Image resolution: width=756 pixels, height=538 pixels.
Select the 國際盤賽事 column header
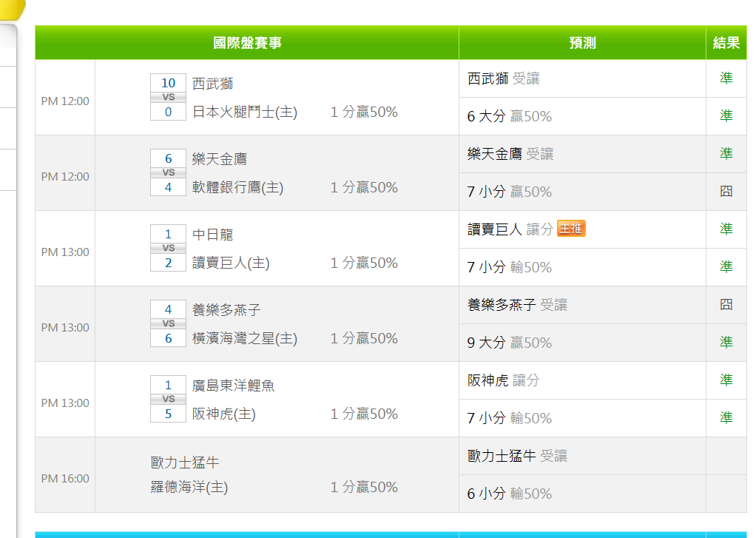(x=247, y=43)
